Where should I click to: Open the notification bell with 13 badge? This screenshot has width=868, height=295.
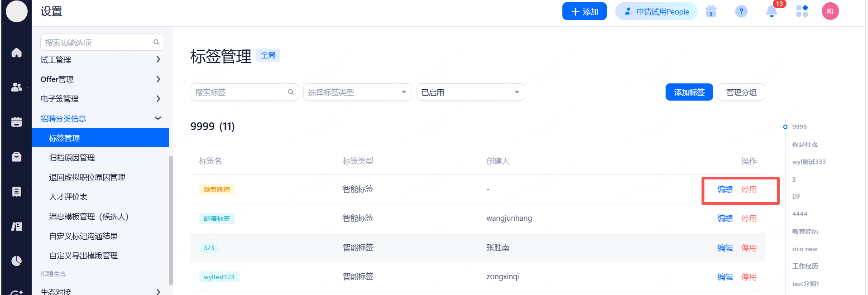pyautogui.click(x=772, y=12)
